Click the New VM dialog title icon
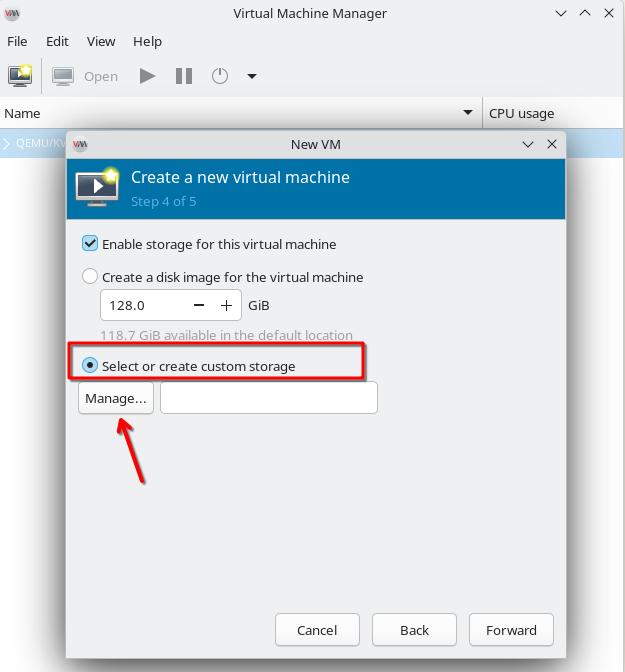625x672 pixels. (x=80, y=144)
